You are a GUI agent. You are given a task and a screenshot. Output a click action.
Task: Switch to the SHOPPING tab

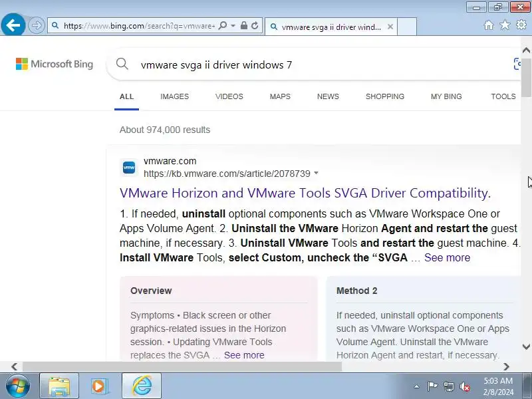pos(385,96)
